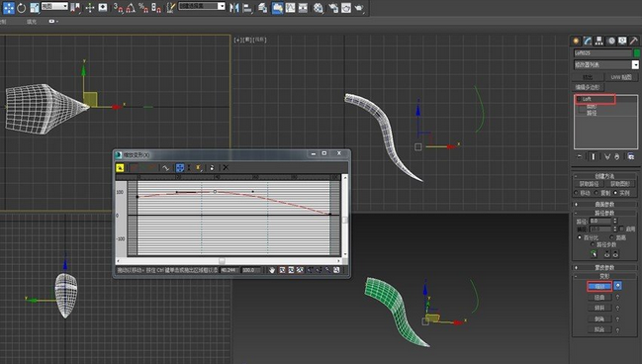Expand the Skin Parameters rollout
This screenshot has width=642, height=364.
[604, 267]
